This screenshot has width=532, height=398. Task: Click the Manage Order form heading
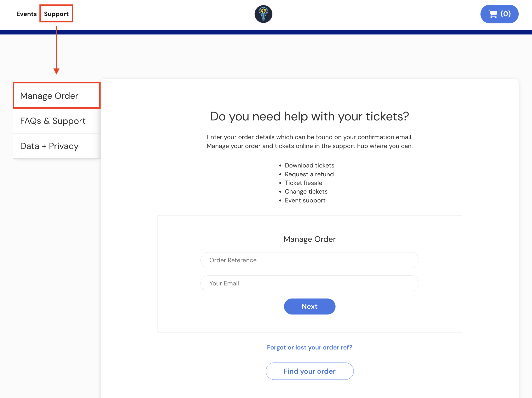310,239
